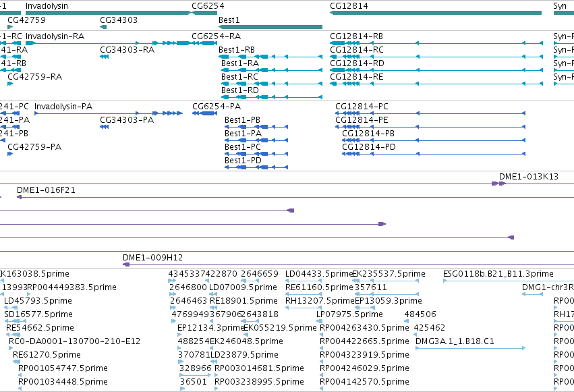The image size is (574, 392).
Task: Select the Best1 gene bar
Action: coord(270,27)
